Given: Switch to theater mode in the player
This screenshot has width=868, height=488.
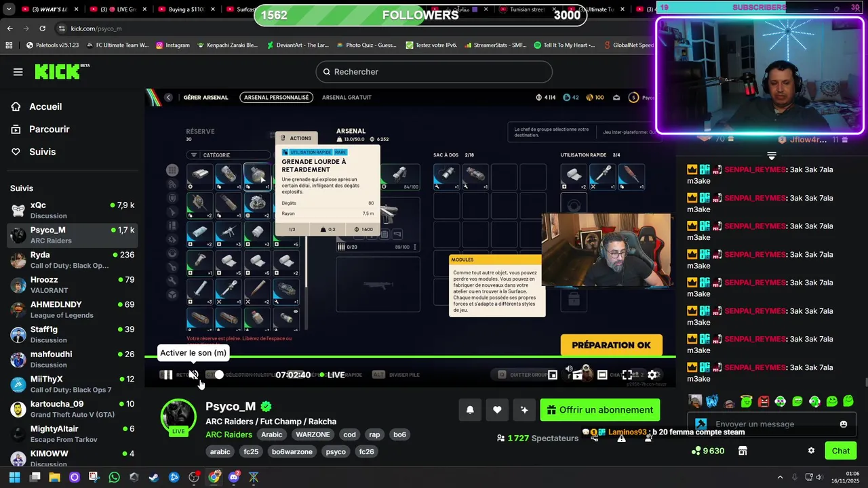Looking at the screenshot, I should coord(602,375).
